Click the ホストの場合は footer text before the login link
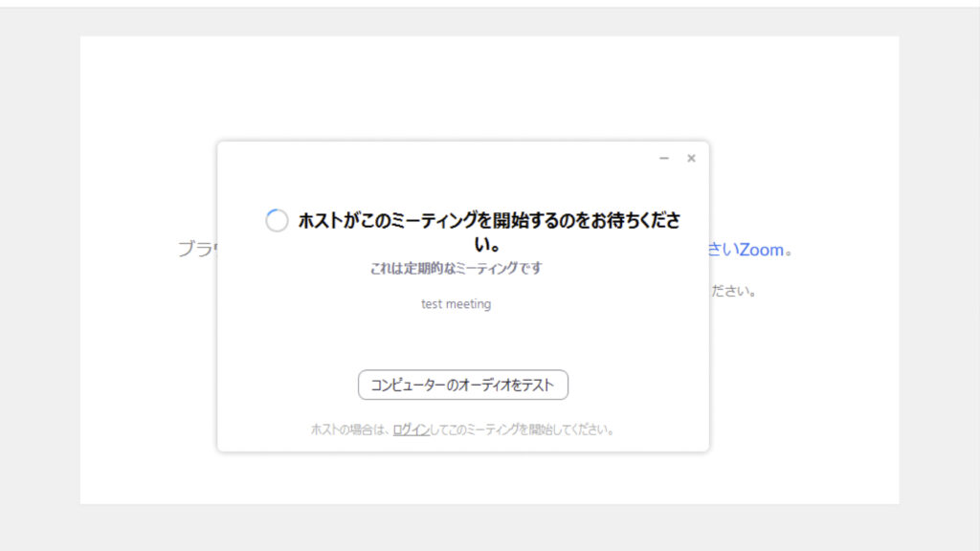The image size is (980, 551). tap(350, 430)
